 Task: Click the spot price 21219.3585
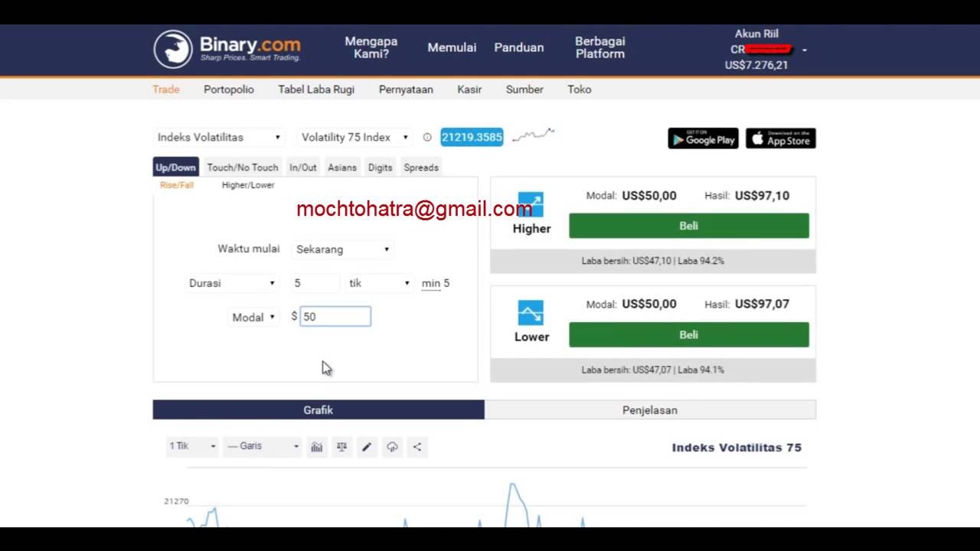tap(472, 138)
